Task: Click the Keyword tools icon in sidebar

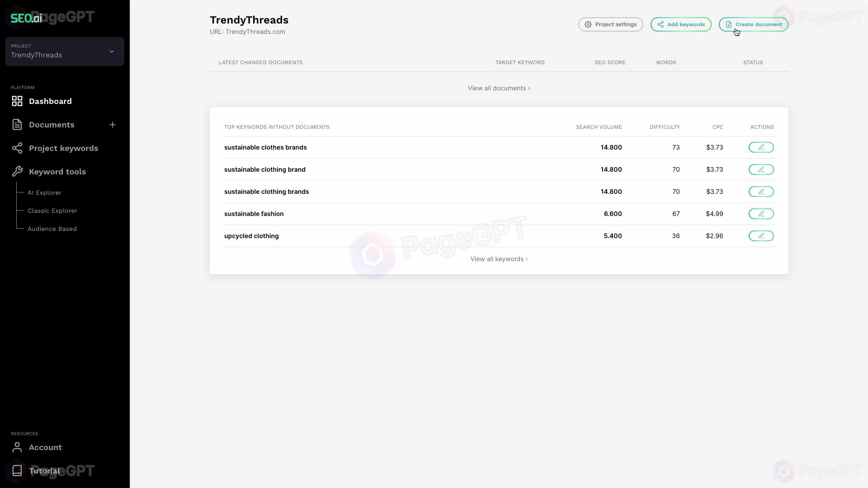Action: pos(17,172)
